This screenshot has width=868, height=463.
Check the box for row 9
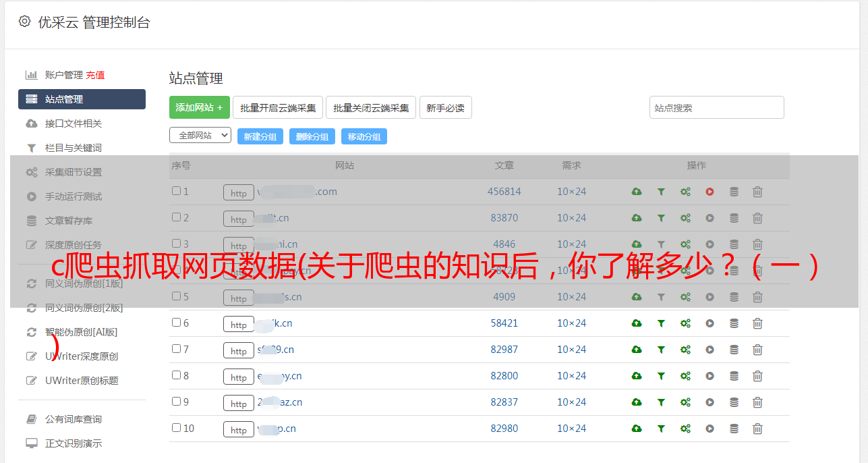coord(176,402)
